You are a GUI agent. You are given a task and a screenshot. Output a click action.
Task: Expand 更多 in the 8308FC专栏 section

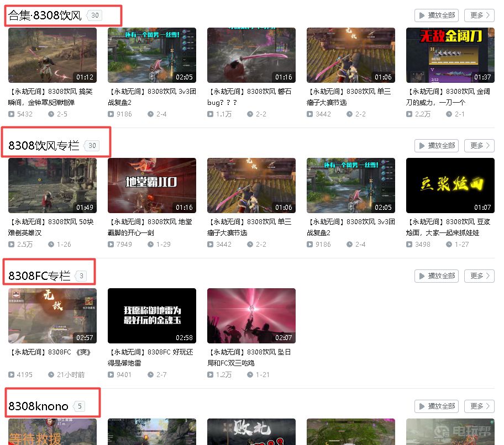tap(479, 276)
